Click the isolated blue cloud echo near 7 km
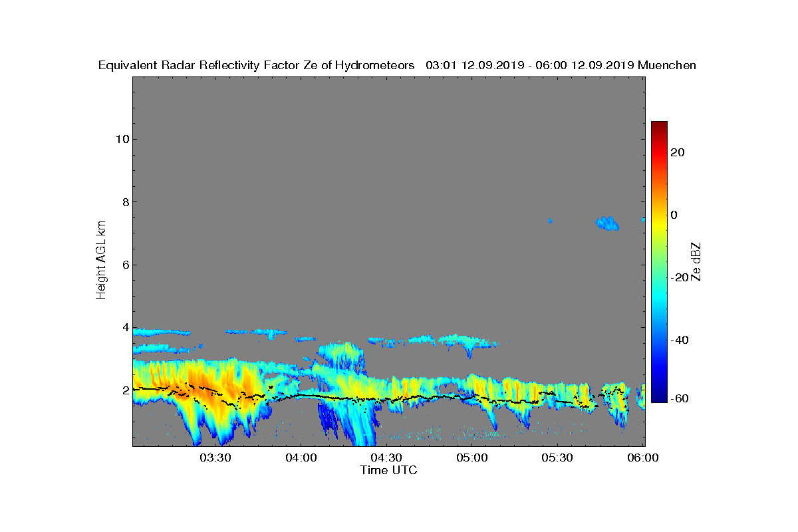 (x=607, y=223)
